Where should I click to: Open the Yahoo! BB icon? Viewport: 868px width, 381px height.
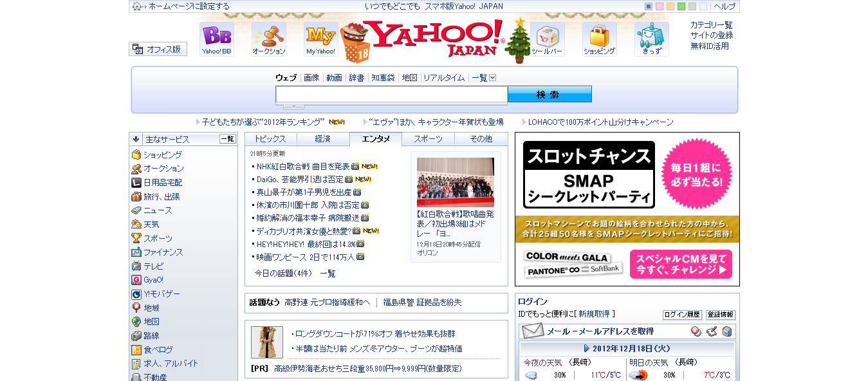click(x=216, y=39)
